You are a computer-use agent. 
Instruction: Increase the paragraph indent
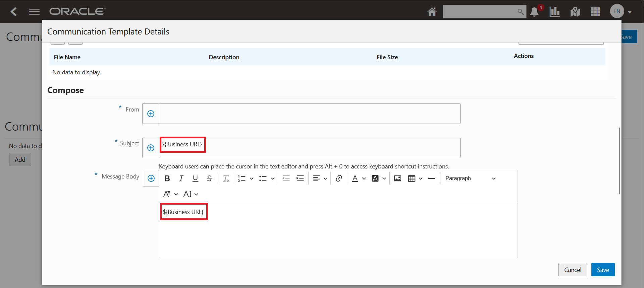click(300, 178)
